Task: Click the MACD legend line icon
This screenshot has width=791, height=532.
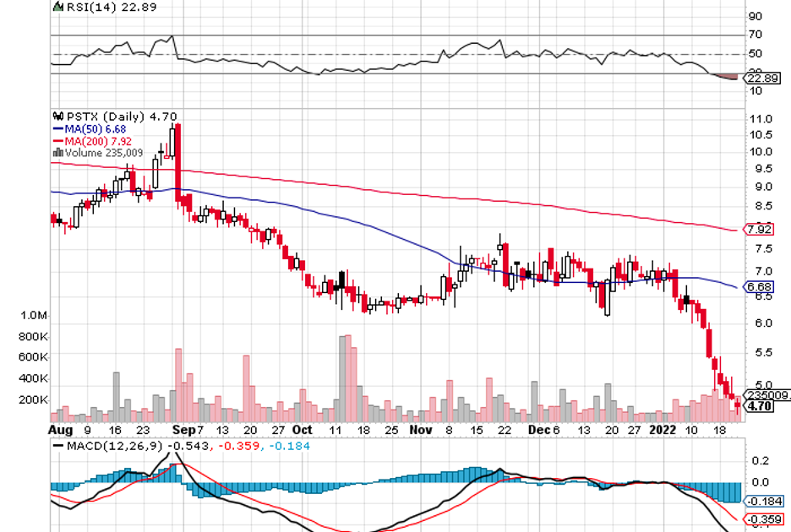Action: click(x=57, y=445)
